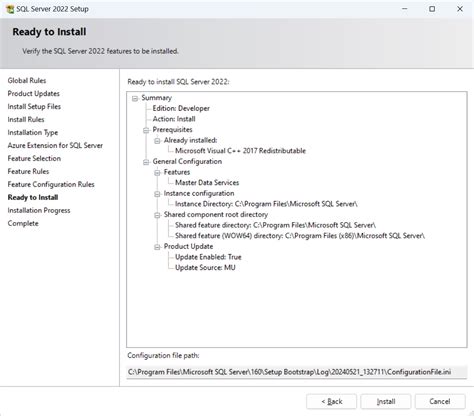Select the Installation Type step
This screenshot has width=474, height=416.
click(x=33, y=133)
